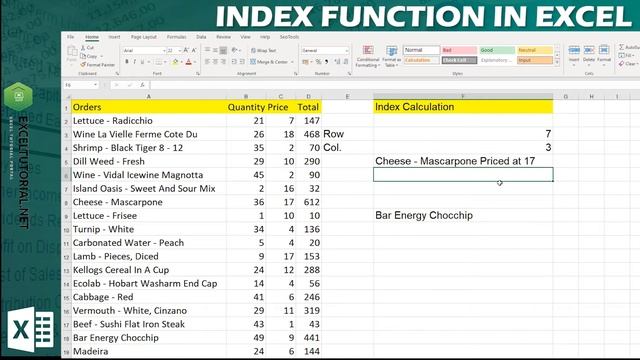Switch to the Page Layout tab
Image resolution: width=640 pixels, height=360 pixels.
pyautogui.click(x=144, y=37)
